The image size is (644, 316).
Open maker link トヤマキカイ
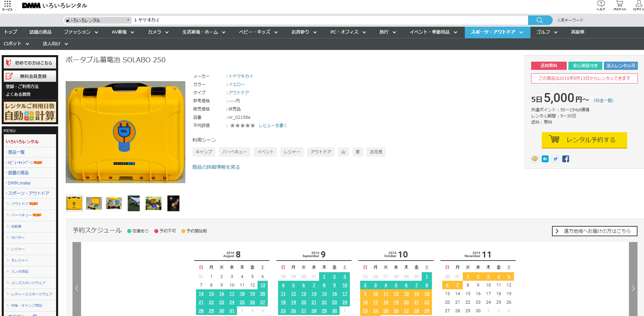241,76
